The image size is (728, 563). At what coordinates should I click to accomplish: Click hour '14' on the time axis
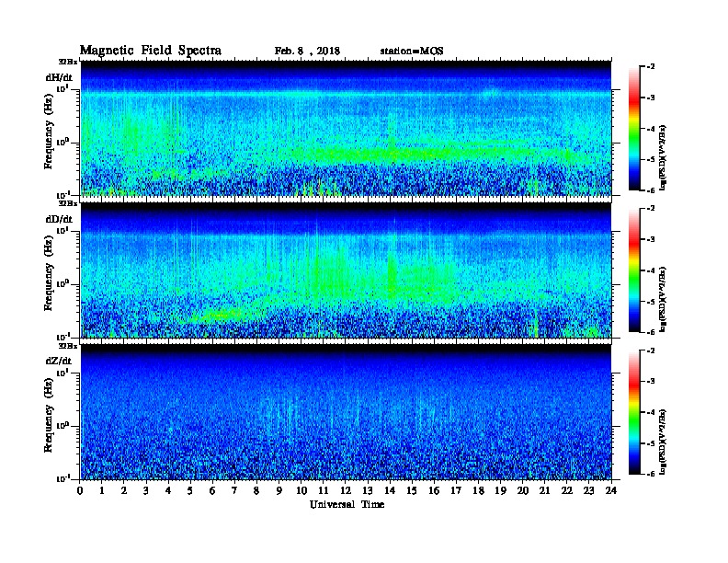pyautogui.click(x=390, y=491)
